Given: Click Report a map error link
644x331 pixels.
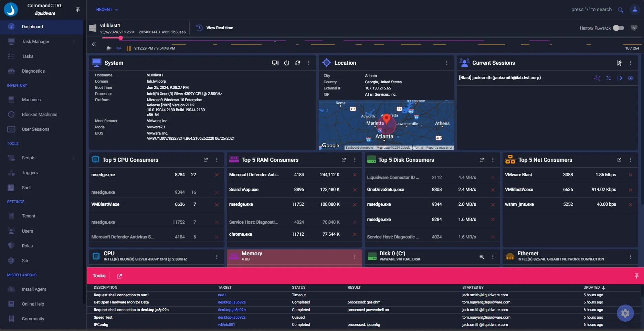Looking at the screenshot, I should (439, 148).
